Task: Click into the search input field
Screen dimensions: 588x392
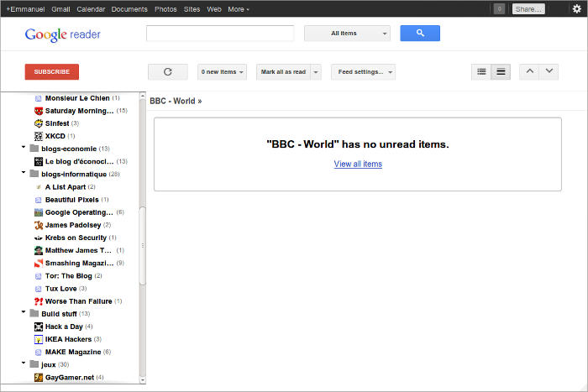Action: [x=220, y=34]
